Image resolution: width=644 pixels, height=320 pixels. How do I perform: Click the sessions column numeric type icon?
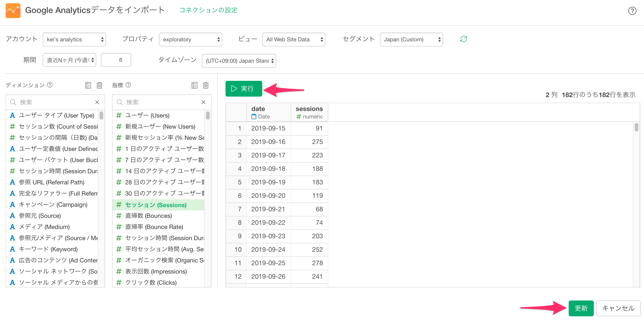click(x=299, y=116)
